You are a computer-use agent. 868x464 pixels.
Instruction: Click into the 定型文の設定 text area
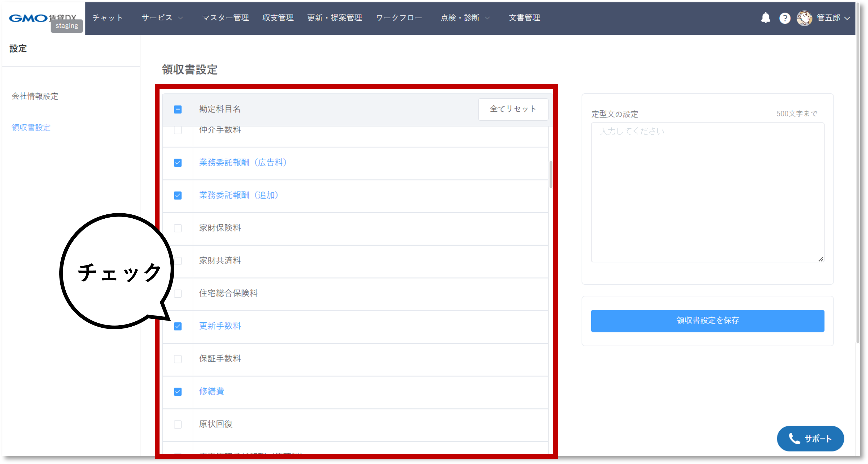707,192
